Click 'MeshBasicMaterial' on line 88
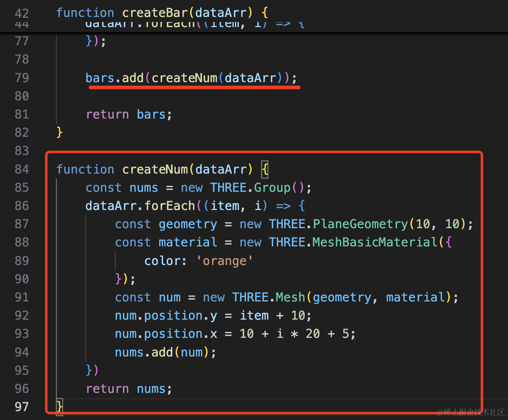This screenshot has width=508, height=420. coord(375,242)
